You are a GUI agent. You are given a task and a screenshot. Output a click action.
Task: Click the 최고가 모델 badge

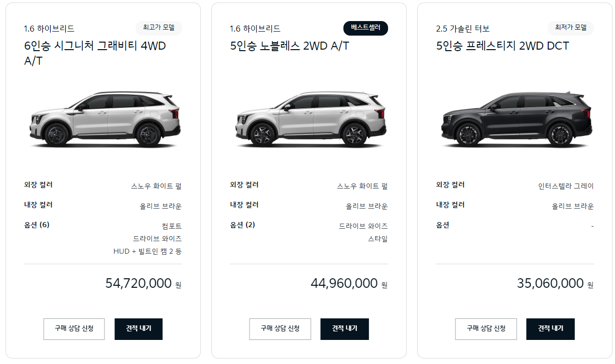pos(158,29)
